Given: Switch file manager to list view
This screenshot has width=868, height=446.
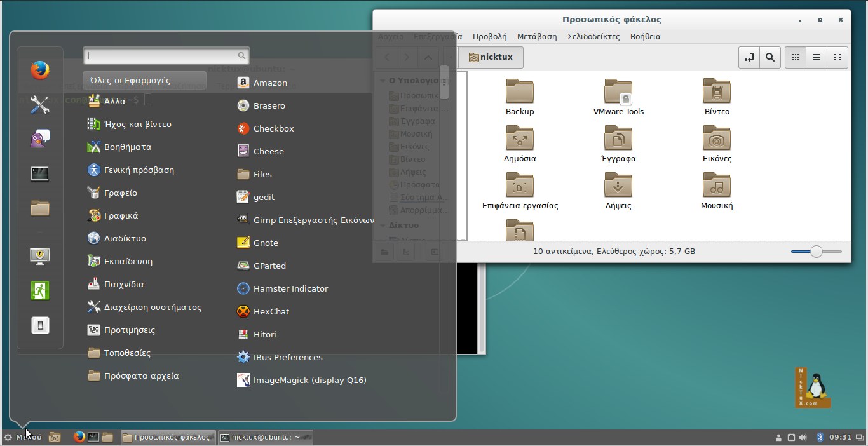Looking at the screenshot, I should point(817,57).
